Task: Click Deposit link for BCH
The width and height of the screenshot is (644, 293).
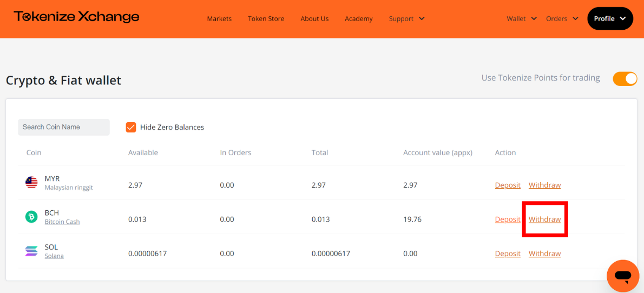Action: (508, 219)
